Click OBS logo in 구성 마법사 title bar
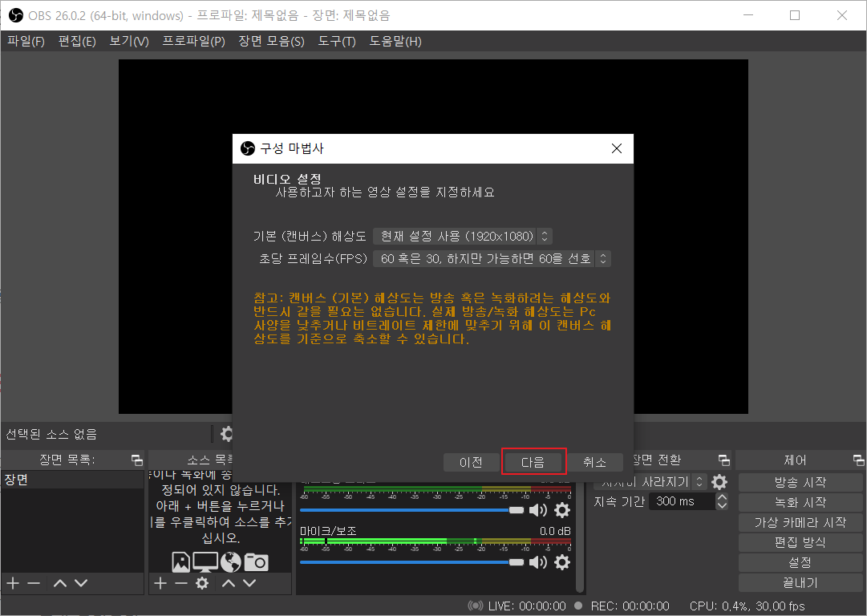The height and width of the screenshot is (616, 867). point(248,148)
